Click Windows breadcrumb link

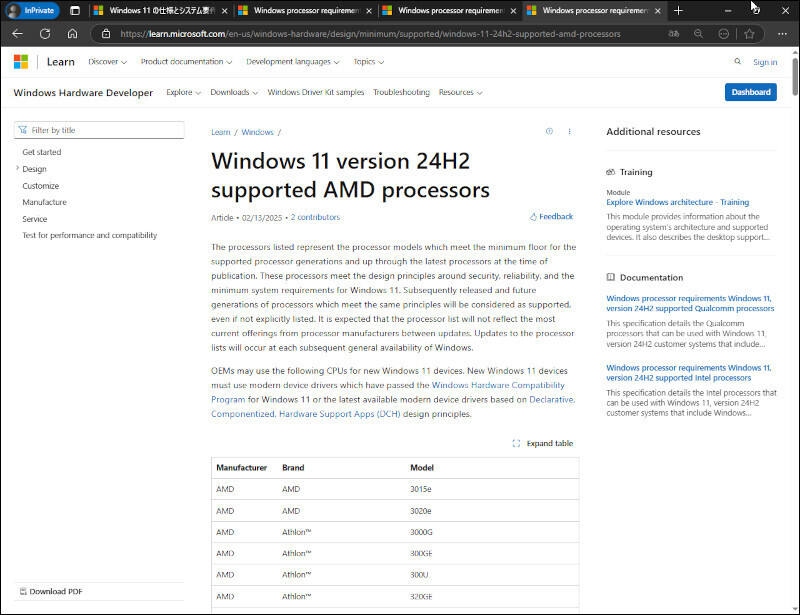pyautogui.click(x=257, y=132)
